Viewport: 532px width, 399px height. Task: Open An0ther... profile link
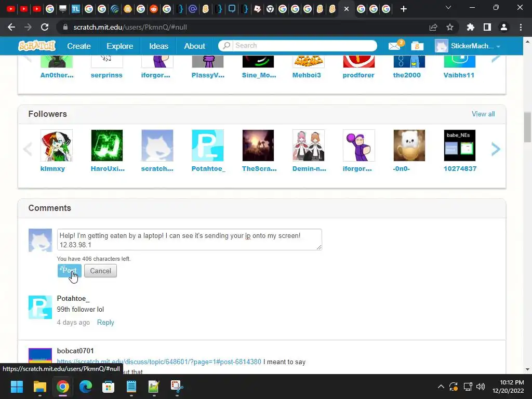(x=57, y=75)
